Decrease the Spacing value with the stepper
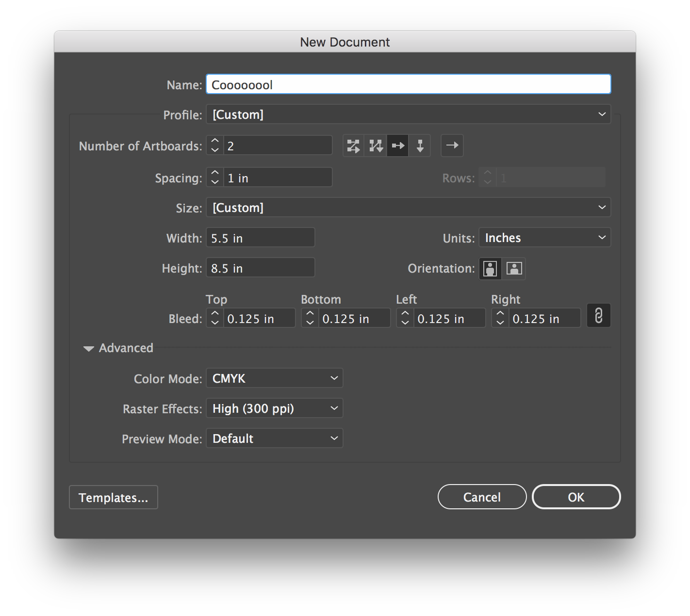 coord(214,181)
